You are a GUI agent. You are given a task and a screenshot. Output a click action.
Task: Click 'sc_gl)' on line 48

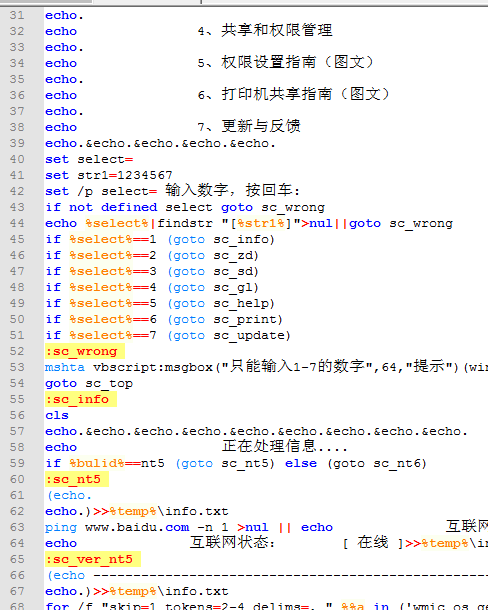[236, 287]
